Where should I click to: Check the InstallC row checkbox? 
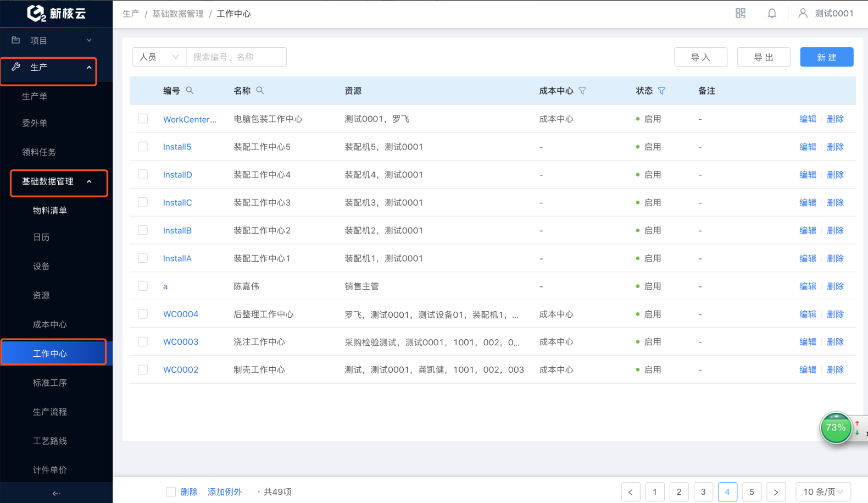(143, 202)
